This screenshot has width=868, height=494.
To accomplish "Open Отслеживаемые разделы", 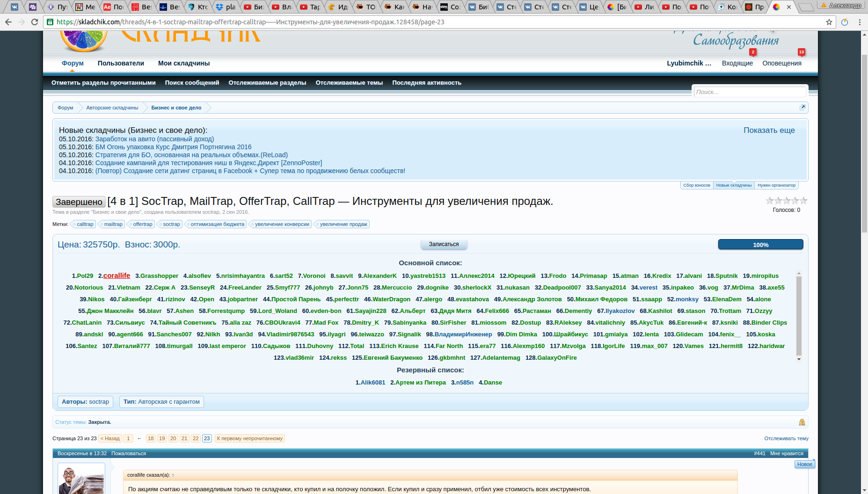I will click(267, 83).
